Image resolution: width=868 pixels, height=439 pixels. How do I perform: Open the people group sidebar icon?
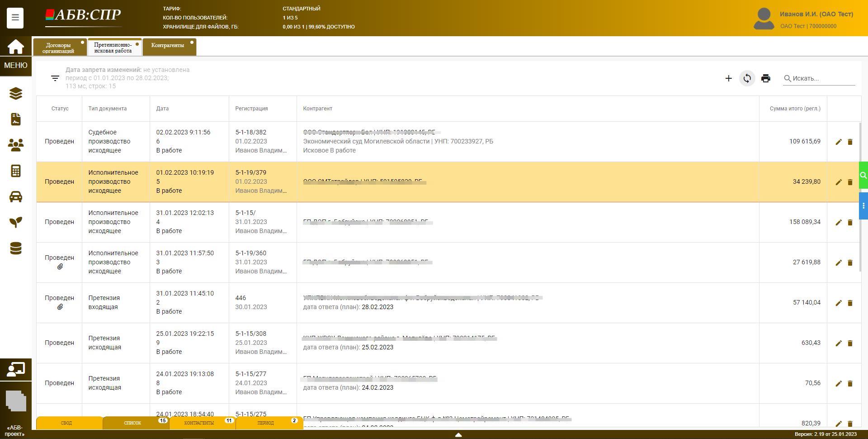click(16, 145)
